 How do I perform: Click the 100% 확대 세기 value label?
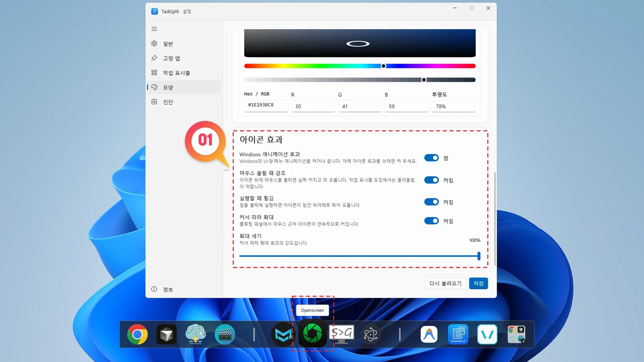coord(475,240)
